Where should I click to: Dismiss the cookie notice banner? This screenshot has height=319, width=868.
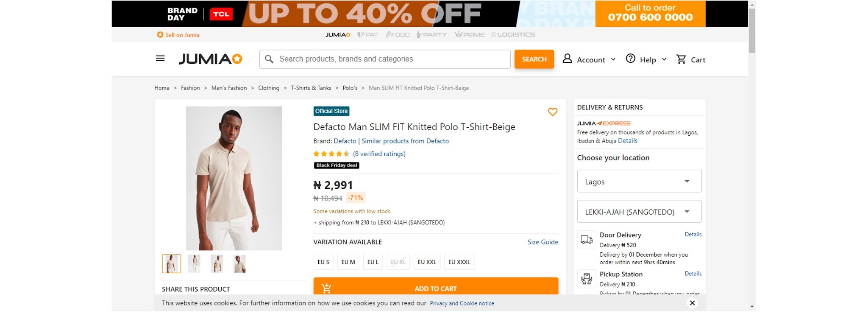692,303
